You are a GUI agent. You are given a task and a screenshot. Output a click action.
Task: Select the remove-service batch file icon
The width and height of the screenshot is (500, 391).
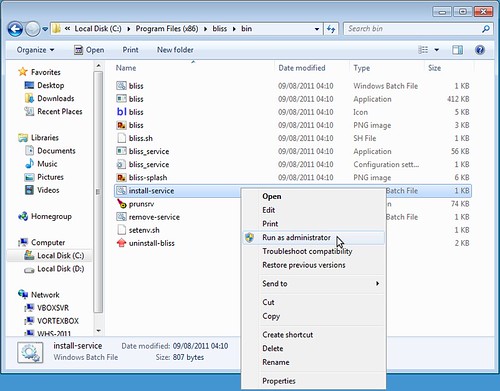(x=121, y=217)
